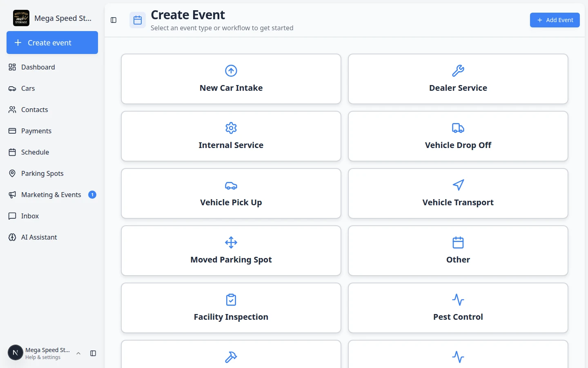Select the Moved Parking Spot card
Image resolution: width=588 pixels, height=368 pixels.
click(231, 251)
